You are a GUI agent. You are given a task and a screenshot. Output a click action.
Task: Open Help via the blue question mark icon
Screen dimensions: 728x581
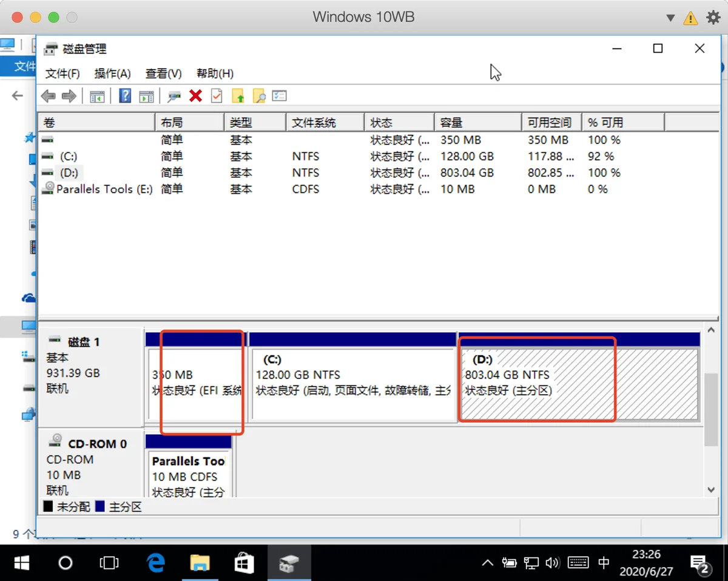pyautogui.click(x=125, y=96)
